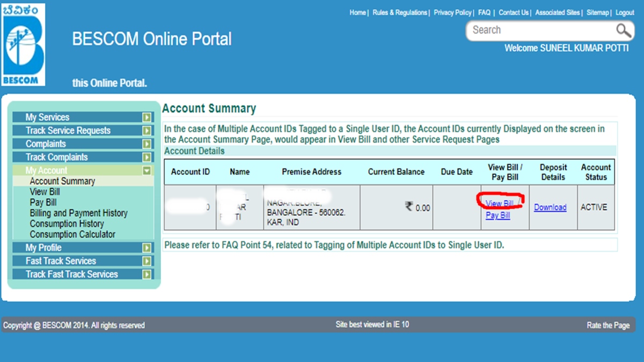The height and width of the screenshot is (362, 644).
Task: Log out using the Logout link
Action: coord(625,12)
